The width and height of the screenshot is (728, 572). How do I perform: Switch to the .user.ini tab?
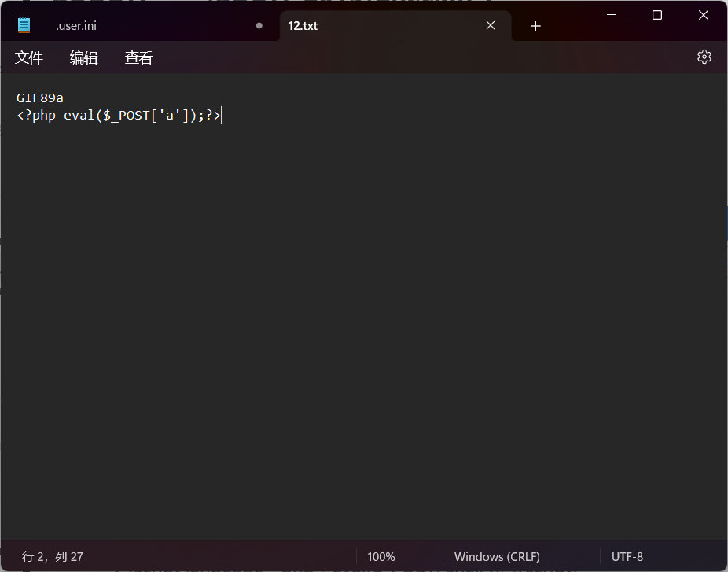76,26
